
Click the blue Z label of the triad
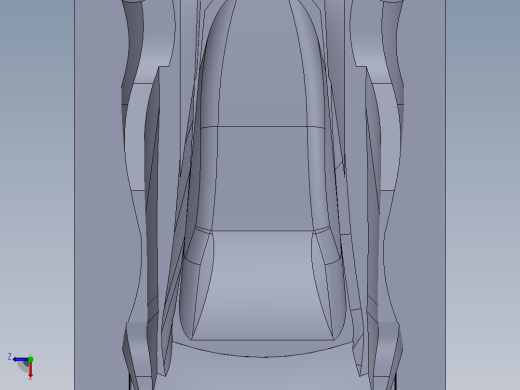click(x=10, y=357)
